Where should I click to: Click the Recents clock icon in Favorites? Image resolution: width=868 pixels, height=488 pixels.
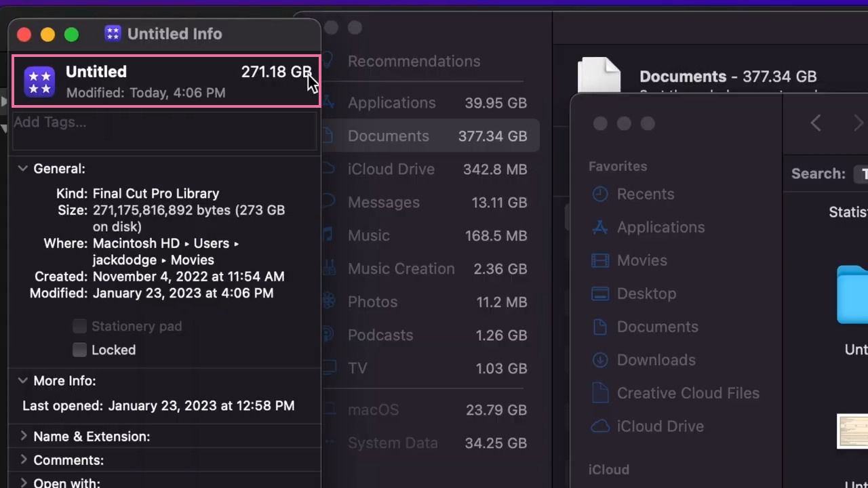pyautogui.click(x=600, y=195)
